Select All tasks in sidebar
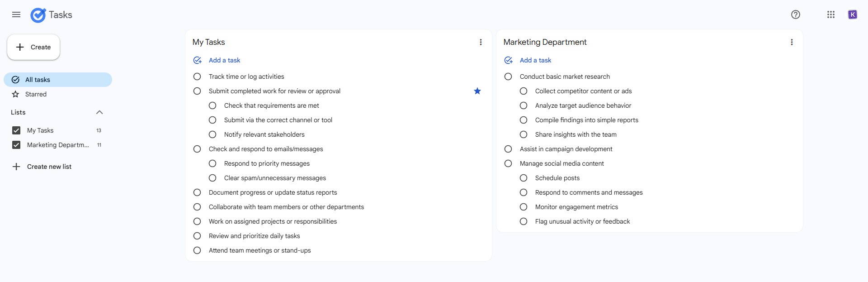 pyautogui.click(x=58, y=80)
